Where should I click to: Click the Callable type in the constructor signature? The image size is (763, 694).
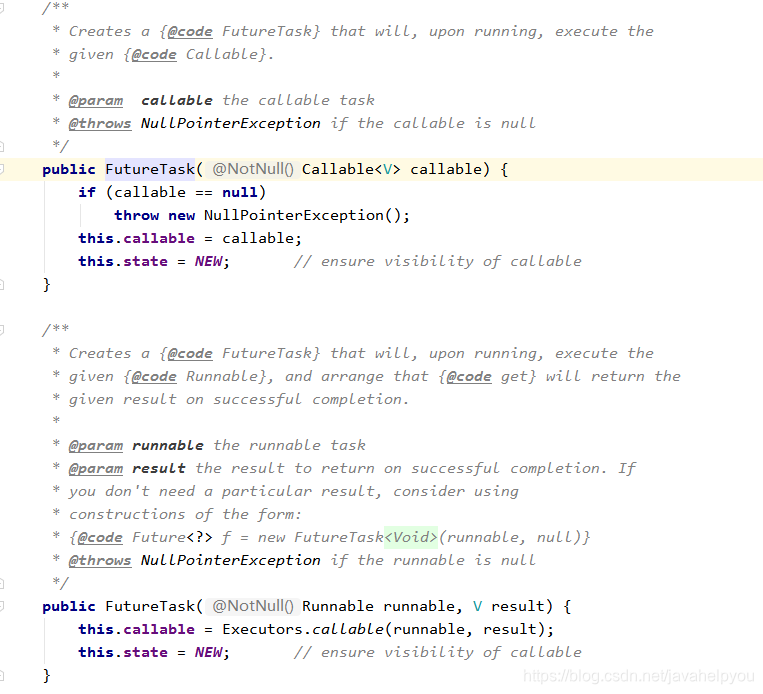[338, 169]
